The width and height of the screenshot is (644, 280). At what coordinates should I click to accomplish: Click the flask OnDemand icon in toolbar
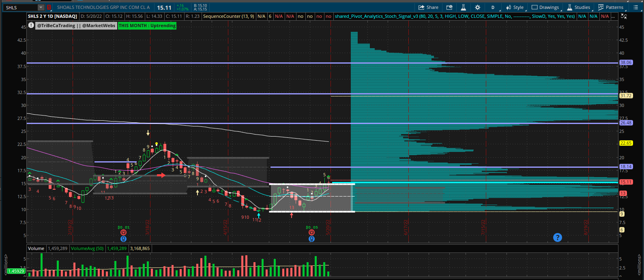pos(463,7)
